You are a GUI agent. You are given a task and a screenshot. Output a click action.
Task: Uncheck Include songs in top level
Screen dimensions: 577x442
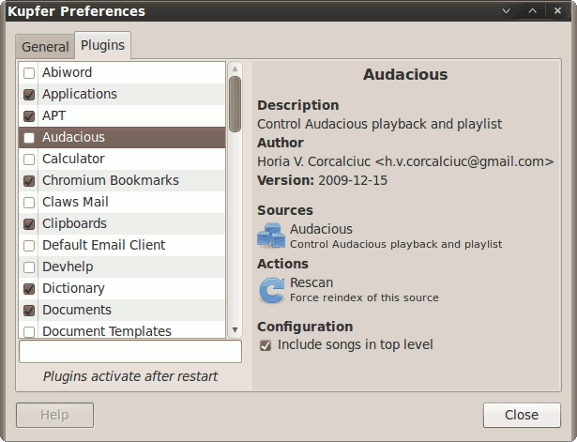coord(265,345)
